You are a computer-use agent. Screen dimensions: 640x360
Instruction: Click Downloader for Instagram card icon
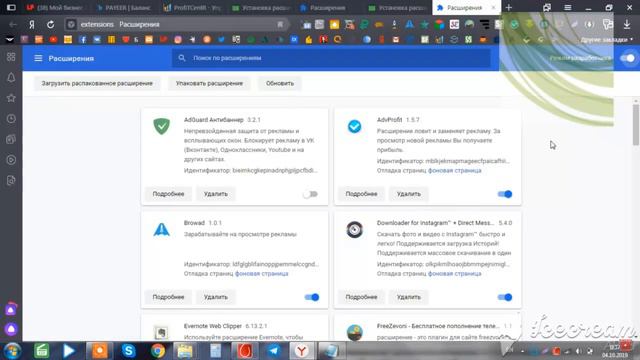354,229
